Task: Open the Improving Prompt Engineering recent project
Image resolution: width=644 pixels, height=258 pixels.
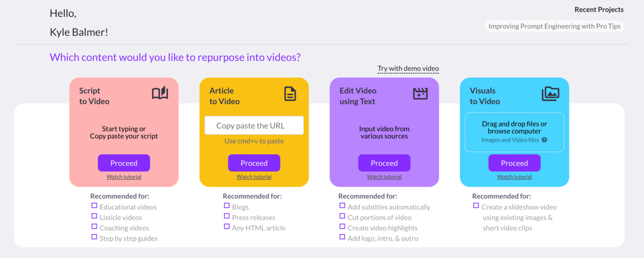Action: tap(554, 26)
